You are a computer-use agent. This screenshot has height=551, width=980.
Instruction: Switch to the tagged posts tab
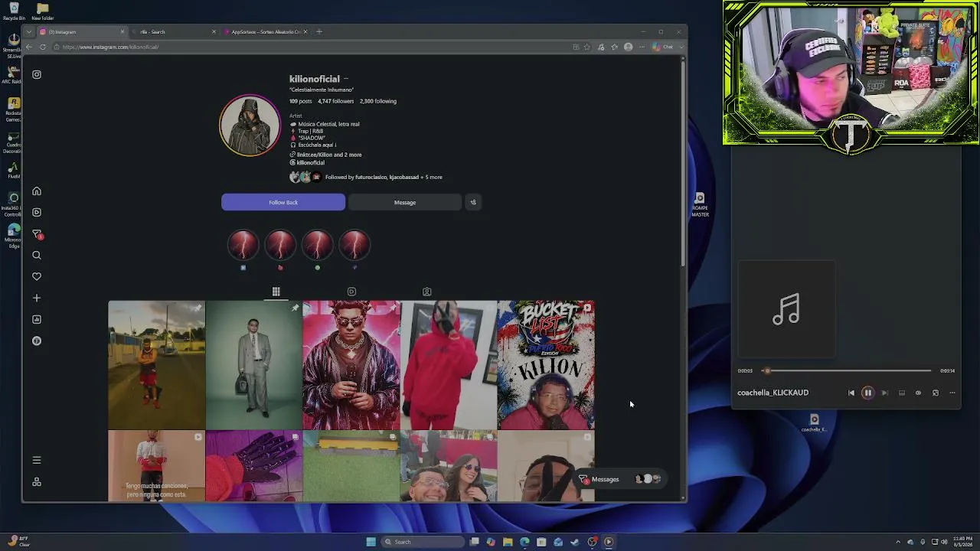click(x=427, y=292)
